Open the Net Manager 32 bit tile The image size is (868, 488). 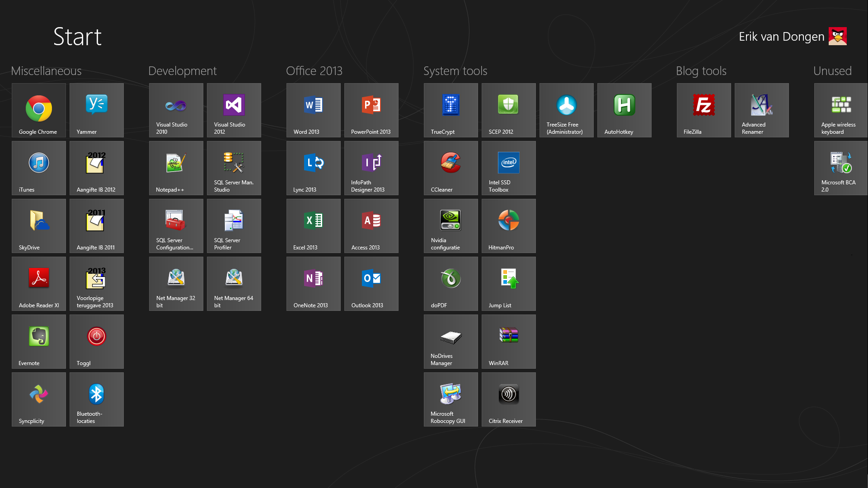pyautogui.click(x=176, y=284)
